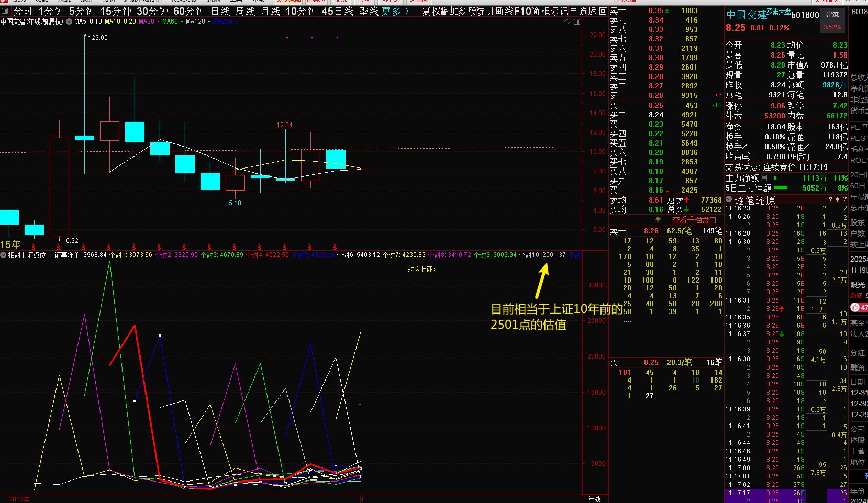Select the 5分钟 period tab

tap(82, 11)
